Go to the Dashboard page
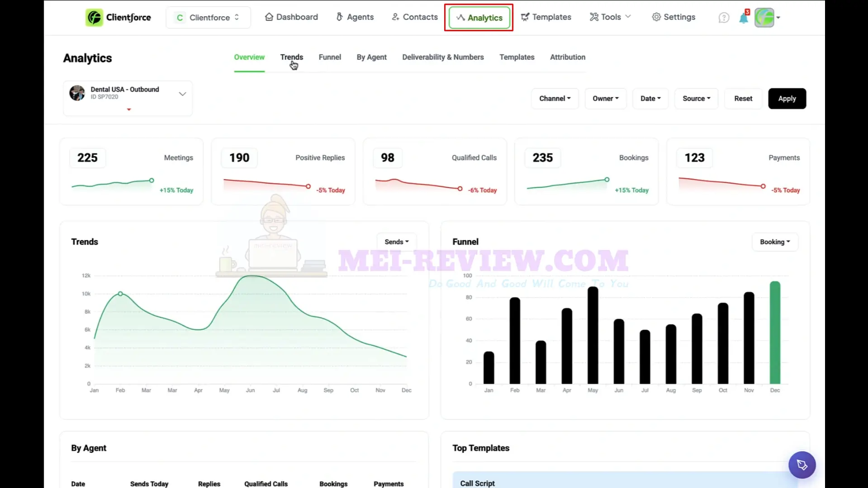This screenshot has height=488, width=868. click(x=291, y=17)
